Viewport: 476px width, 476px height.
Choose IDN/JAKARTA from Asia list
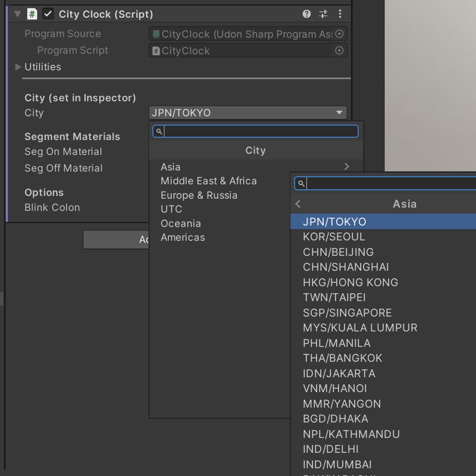tap(383, 374)
